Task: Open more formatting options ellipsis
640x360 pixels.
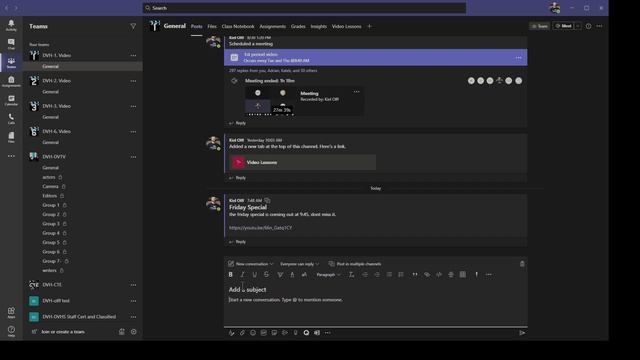Action: [489, 275]
